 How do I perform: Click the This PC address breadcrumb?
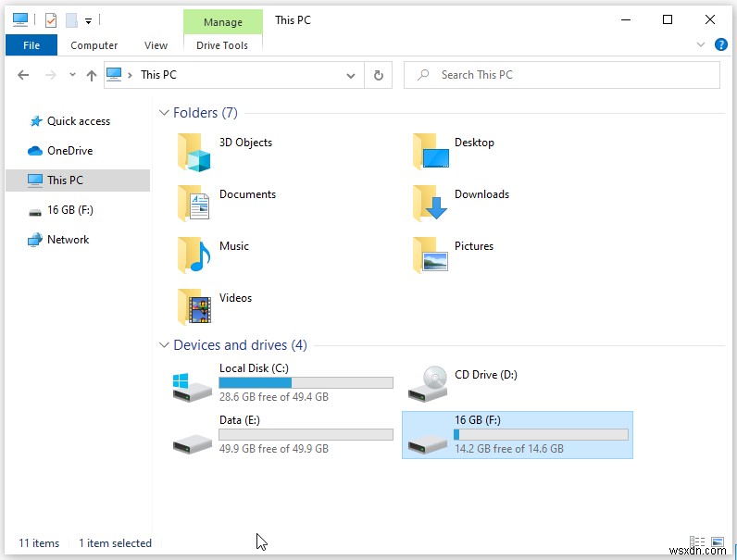159,75
